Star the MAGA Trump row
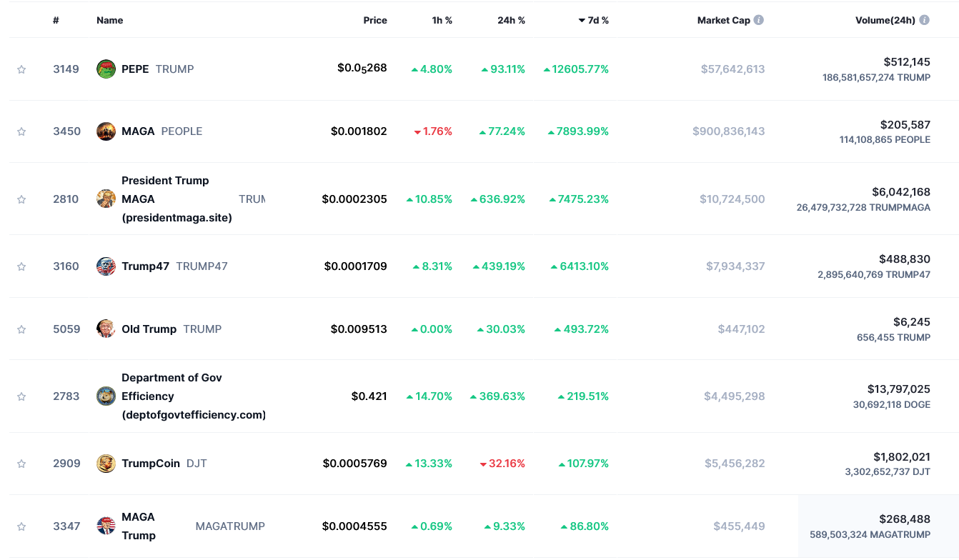This screenshot has height=560, width=959. click(21, 526)
